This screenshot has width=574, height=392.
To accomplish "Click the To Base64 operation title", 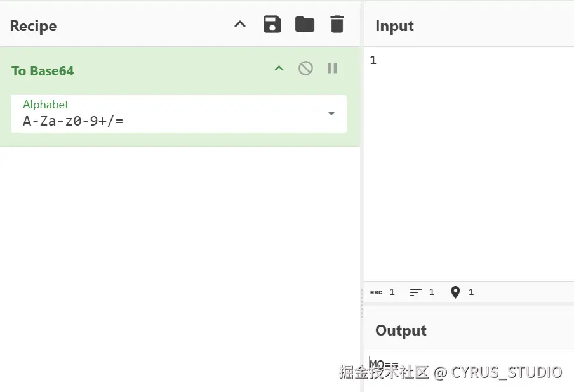I will (x=43, y=70).
